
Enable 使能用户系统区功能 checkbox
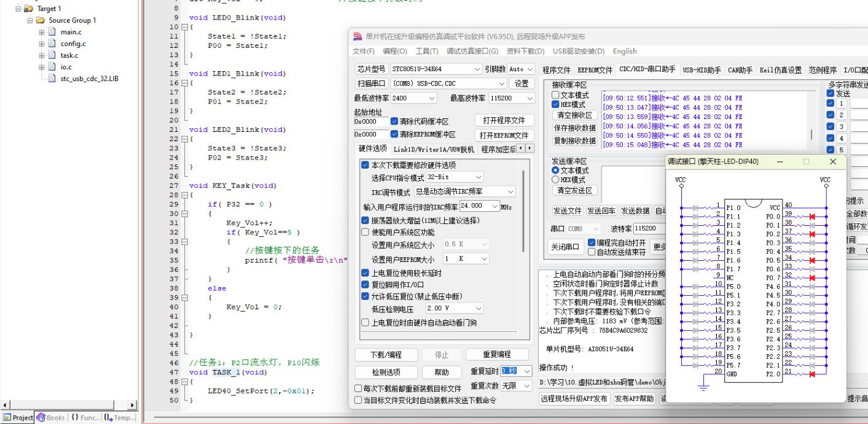[366, 233]
